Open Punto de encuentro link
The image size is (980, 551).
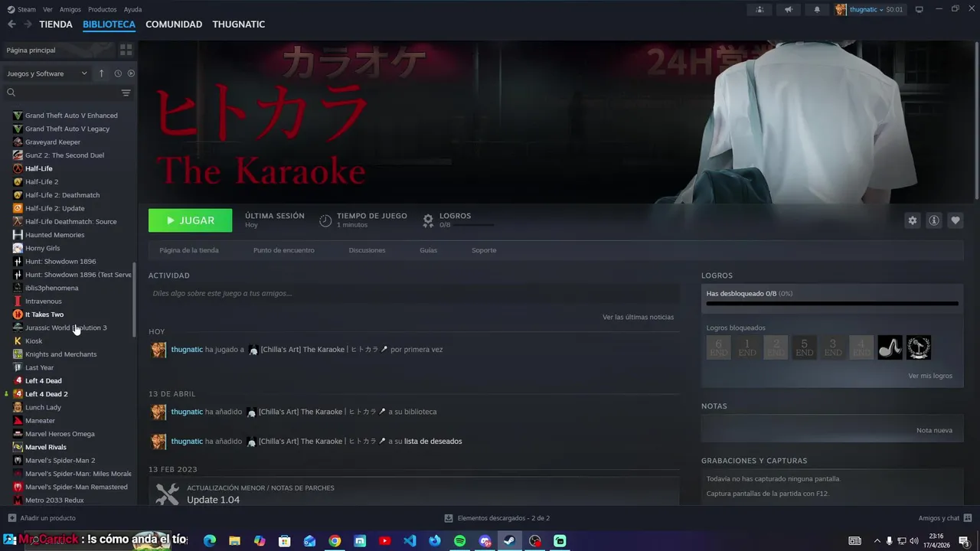(284, 250)
